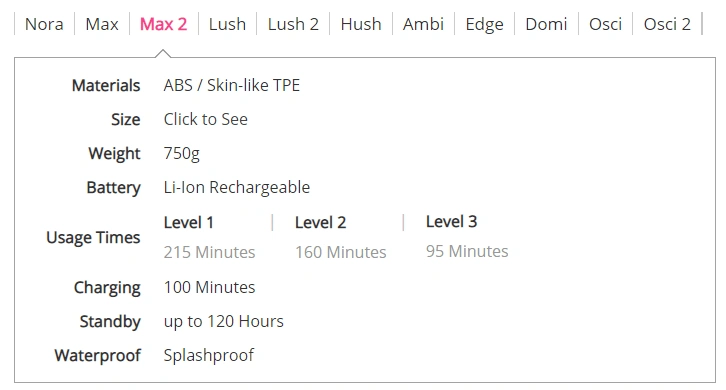
Task: Open the Max 2 tab
Action: click(163, 24)
